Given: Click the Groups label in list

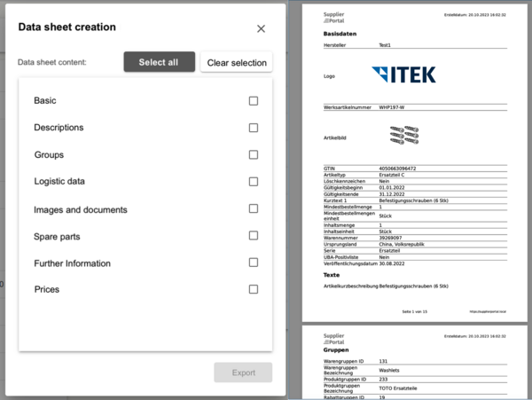Looking at the screenshot, I should tap(49, 154).
